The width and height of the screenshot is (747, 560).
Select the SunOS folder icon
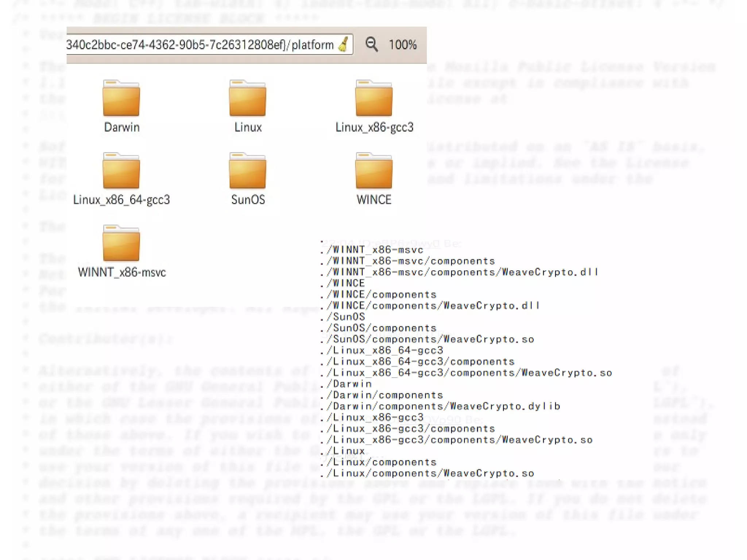248,171
